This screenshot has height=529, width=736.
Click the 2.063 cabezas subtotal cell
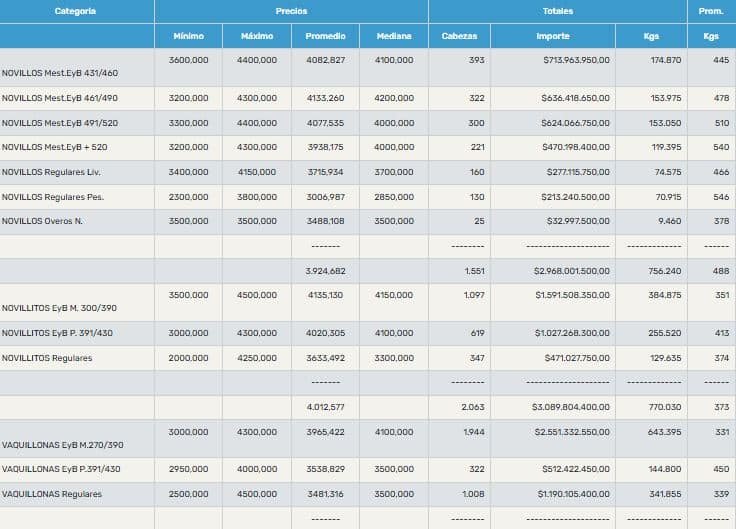(x=471, y=407)
